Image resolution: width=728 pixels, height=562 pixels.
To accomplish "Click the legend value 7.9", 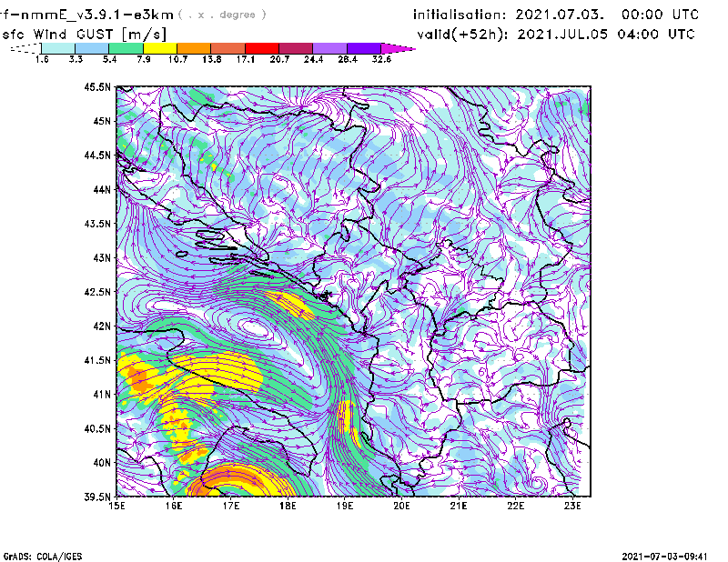I will click(x=144, y=59).
